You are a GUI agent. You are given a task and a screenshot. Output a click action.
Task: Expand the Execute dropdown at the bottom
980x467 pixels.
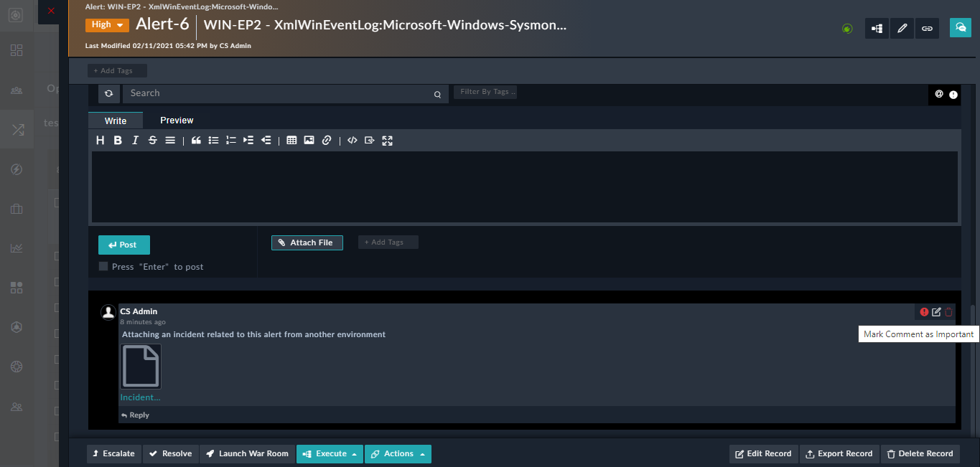coord(330,453)
